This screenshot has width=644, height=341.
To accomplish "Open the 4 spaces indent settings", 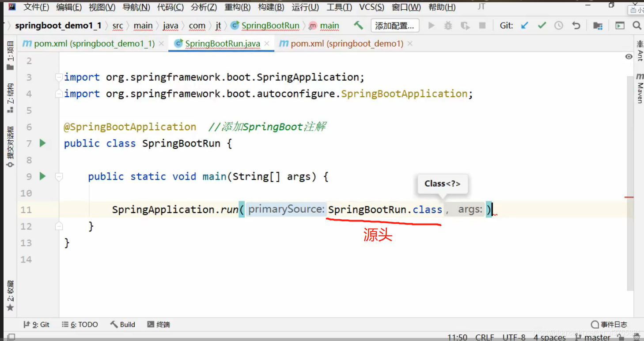I will [549, 337].
